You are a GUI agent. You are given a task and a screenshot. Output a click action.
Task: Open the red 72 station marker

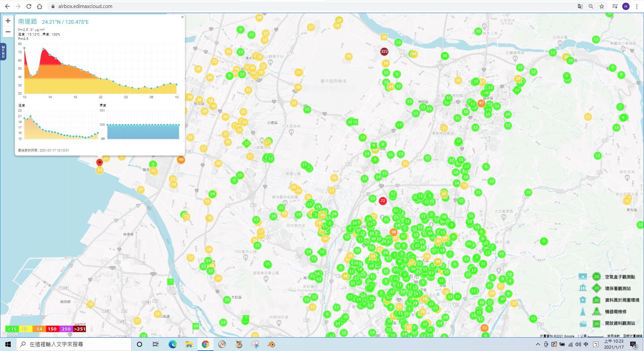point(383,201)
